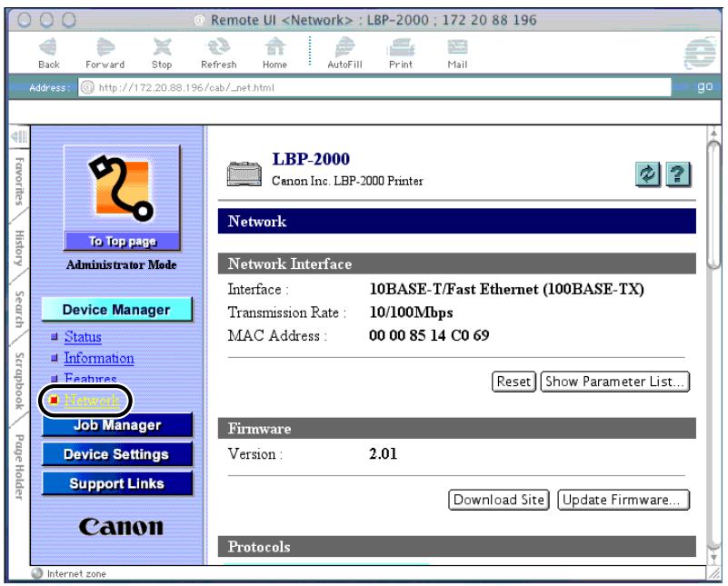Click the Forward arrow icon
Viewport: 728px width, 586px height.
click(x=105, y=47)
